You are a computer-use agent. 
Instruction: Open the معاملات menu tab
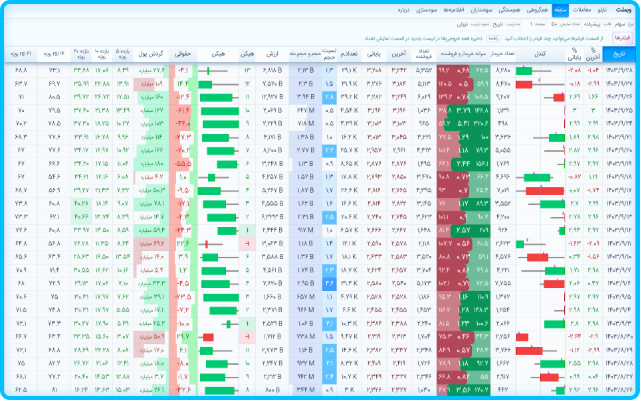click(582, 10)
